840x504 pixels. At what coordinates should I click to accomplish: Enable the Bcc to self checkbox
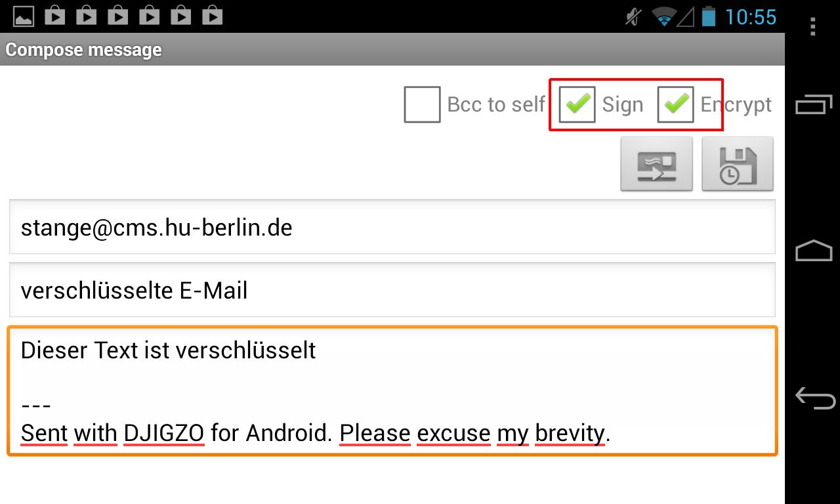click(422, 104)
